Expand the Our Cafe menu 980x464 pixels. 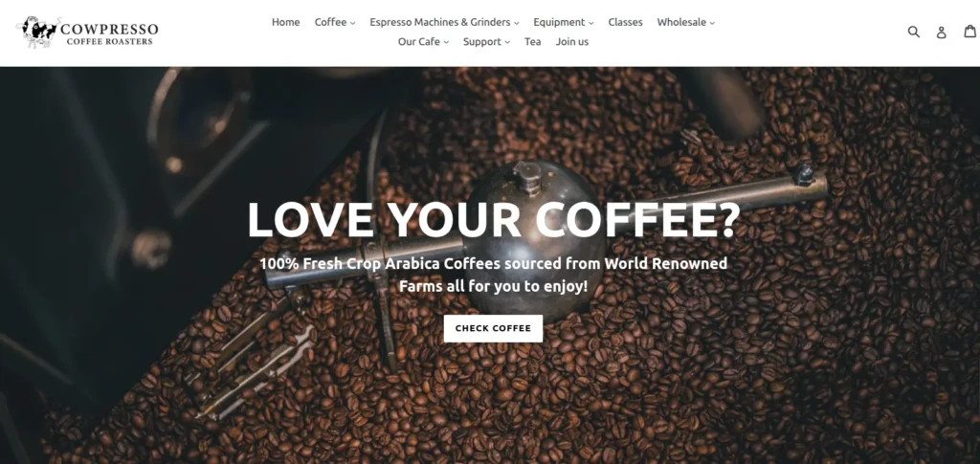pyautogui.click(x=423, y=42)
